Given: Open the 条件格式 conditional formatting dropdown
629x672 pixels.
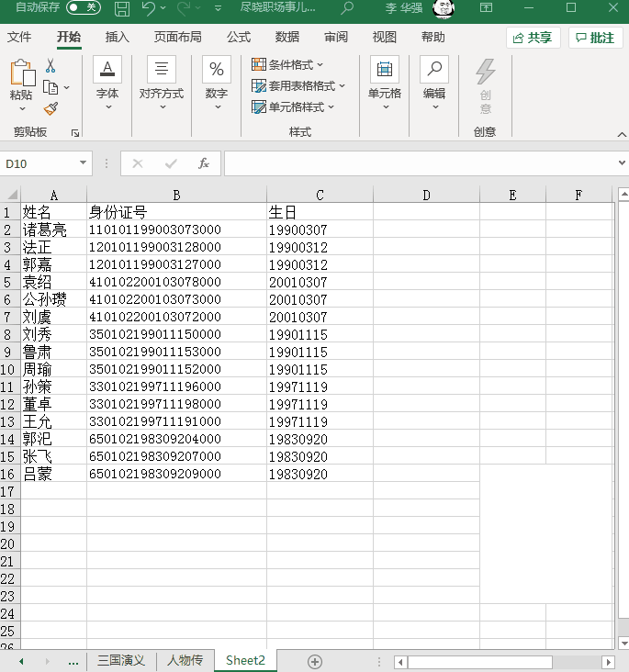Looking at the screenshot, I should click(x=287, y=64).
